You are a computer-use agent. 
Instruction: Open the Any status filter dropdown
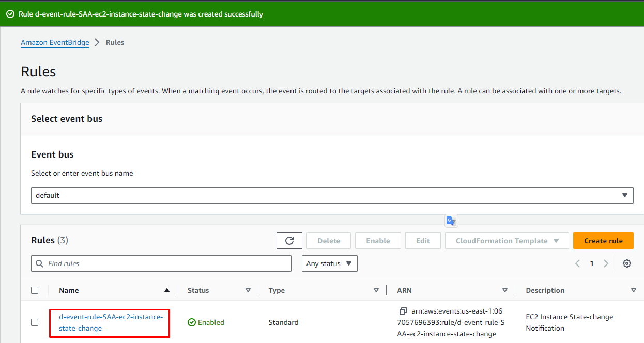(x=329, y=263)
